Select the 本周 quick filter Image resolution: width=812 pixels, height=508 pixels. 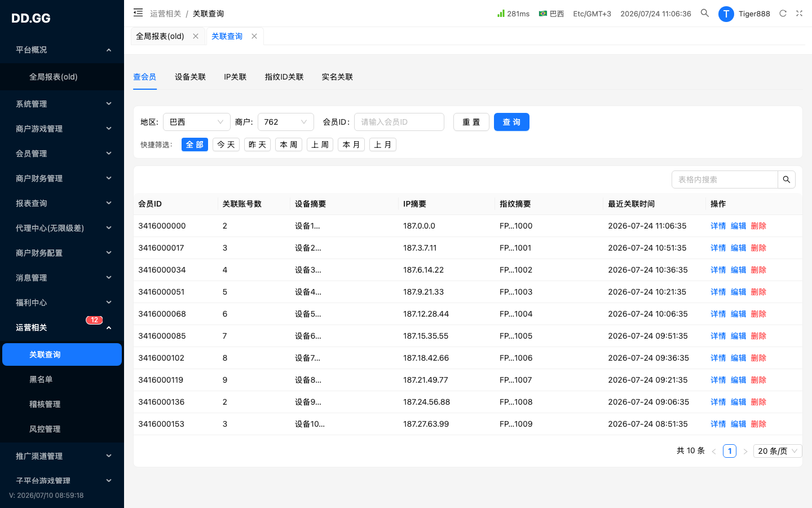pyautogui.click(x=289, y=144)
